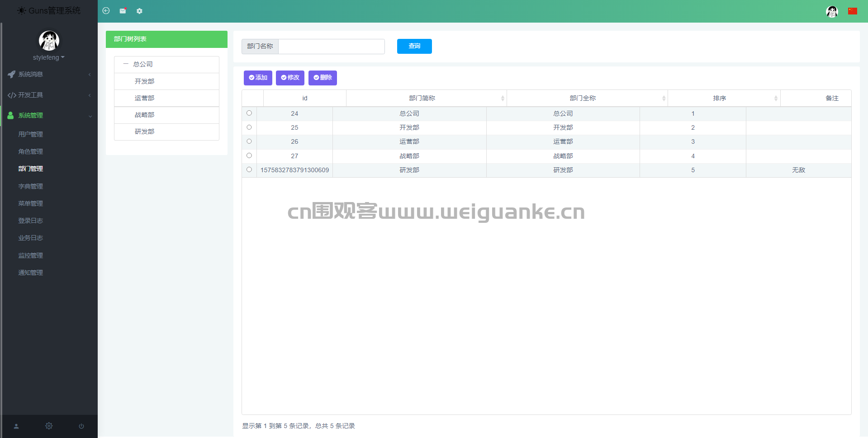The height and width of the screenshot is (438, 868).
Task: Click the person icon in sidebar footer
Action: 16,426
